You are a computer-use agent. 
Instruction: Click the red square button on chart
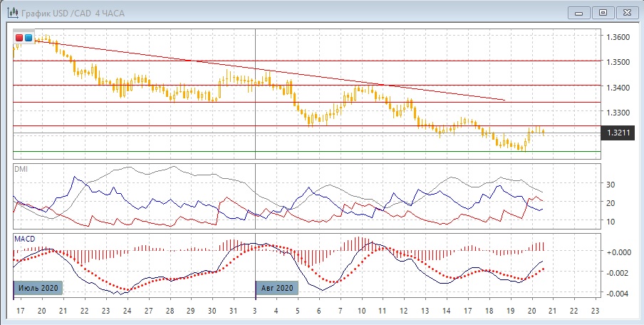[x=19, y=38]
